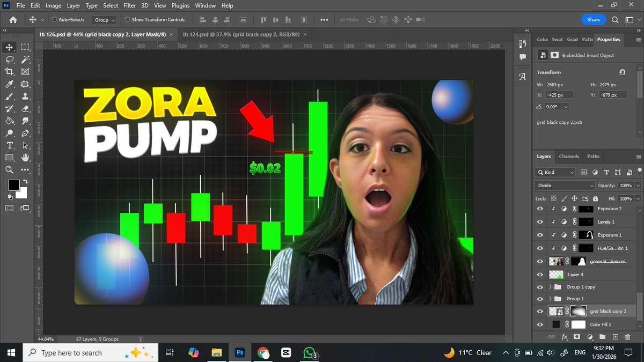Open the Search icon next to Share
The height and width of the screenshot is (362, 644).
[616, 20]
